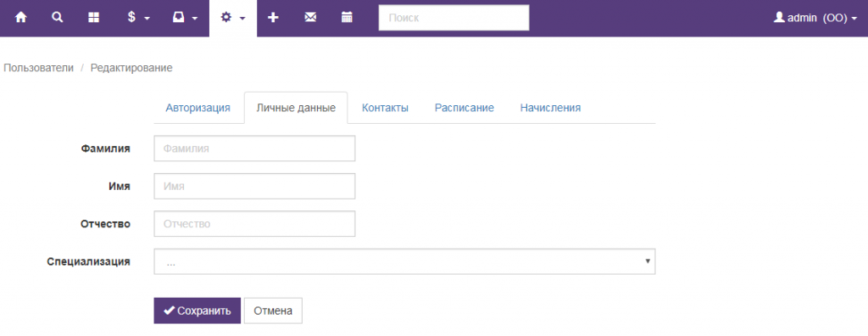Open the Специализация dropdown list

(x=404, y=261)
